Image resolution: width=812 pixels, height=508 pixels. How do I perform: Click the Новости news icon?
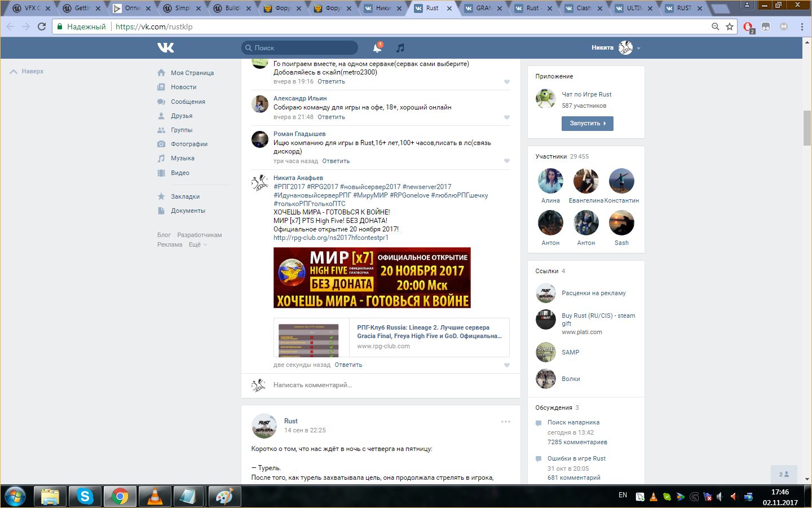tap(161, 87)
